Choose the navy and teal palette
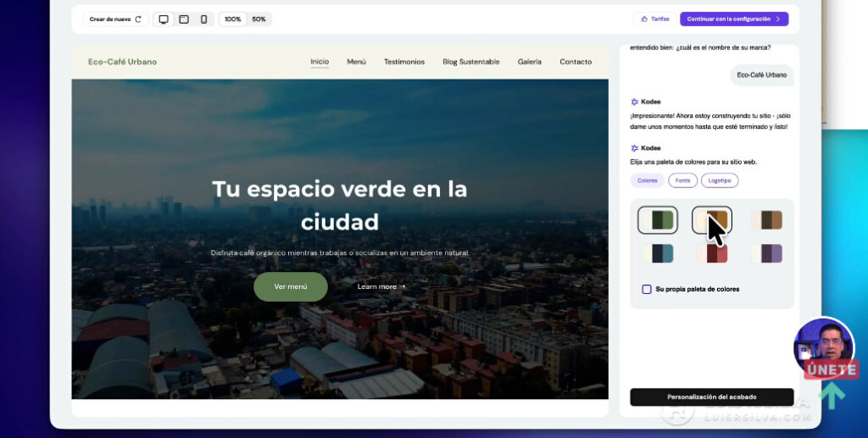Image resolution: width=868 pixels, height=438 pixels. [x=658, y=253]
